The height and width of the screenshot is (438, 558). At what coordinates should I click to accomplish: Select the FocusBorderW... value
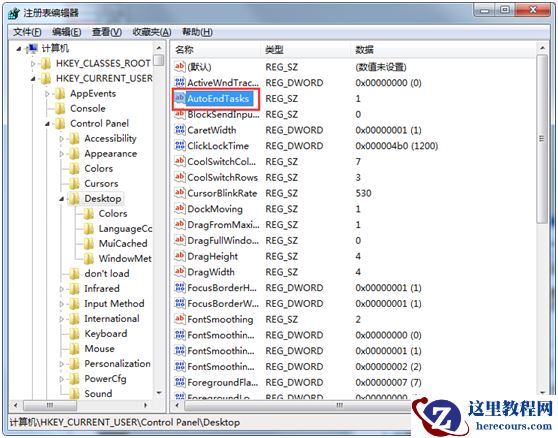point(223,304)
